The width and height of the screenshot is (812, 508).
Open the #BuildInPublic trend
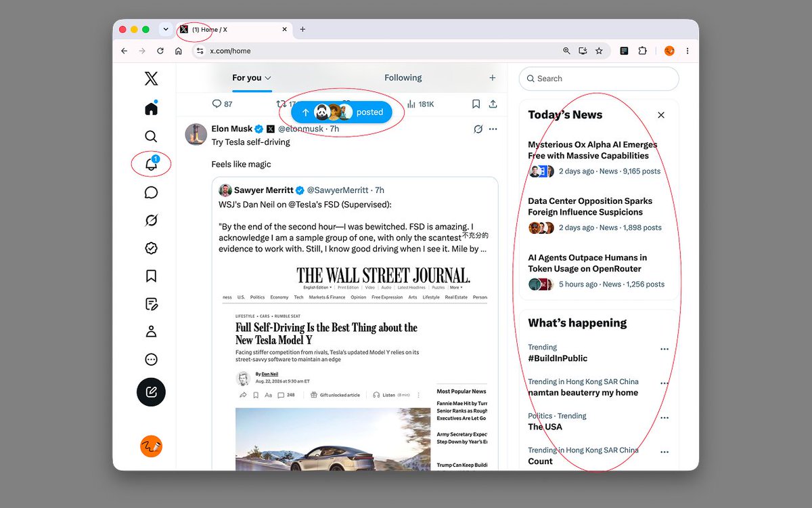tap(558, 358)
